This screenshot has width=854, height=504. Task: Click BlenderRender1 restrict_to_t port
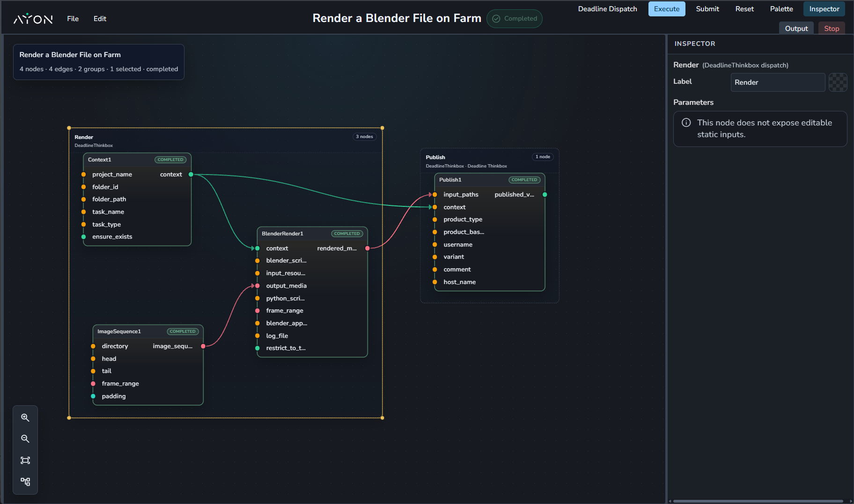click(258, 348)
